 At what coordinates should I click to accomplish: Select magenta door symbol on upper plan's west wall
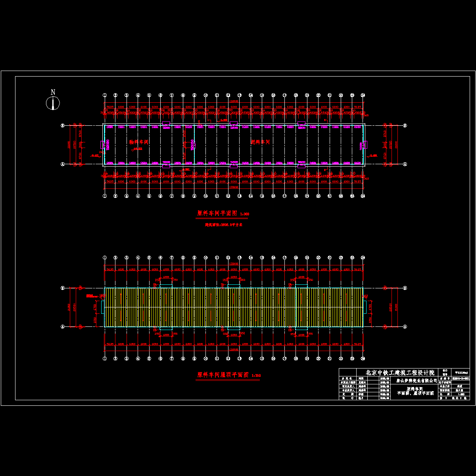(x=102, y=146)
